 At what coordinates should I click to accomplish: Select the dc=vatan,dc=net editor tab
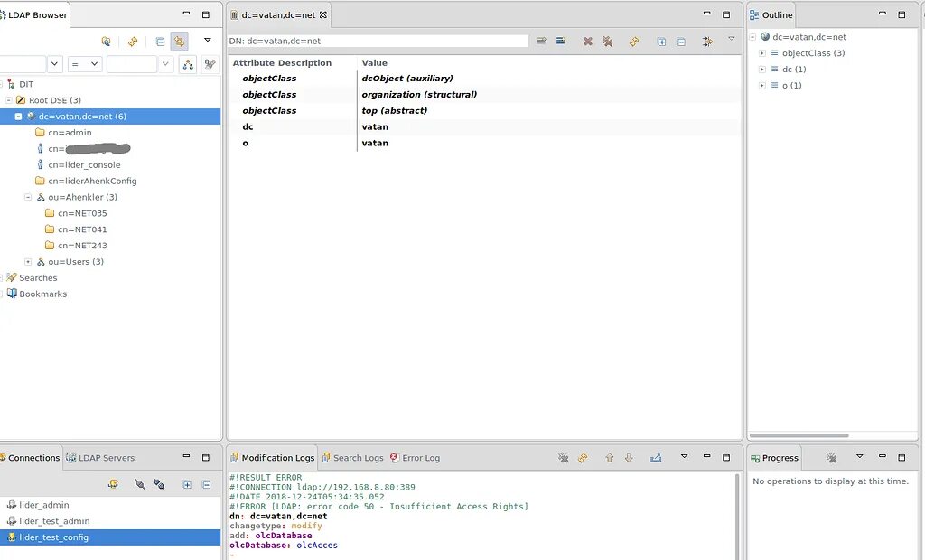[x=278, y=15]
